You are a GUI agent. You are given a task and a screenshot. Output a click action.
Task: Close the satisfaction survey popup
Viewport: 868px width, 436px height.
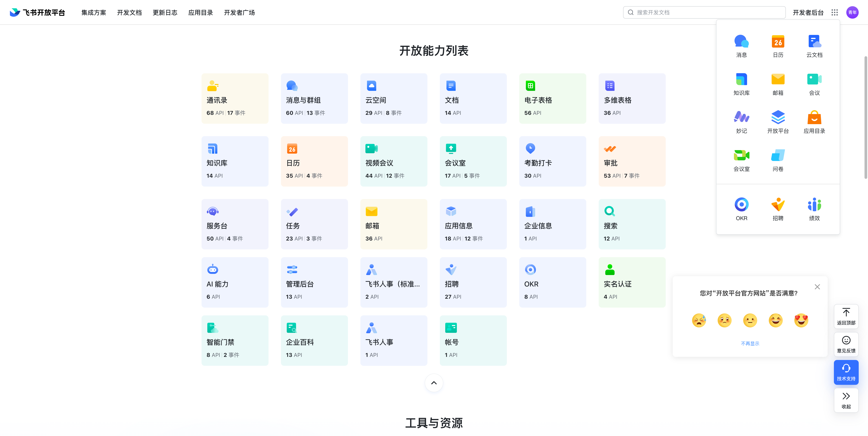point(817,287)
